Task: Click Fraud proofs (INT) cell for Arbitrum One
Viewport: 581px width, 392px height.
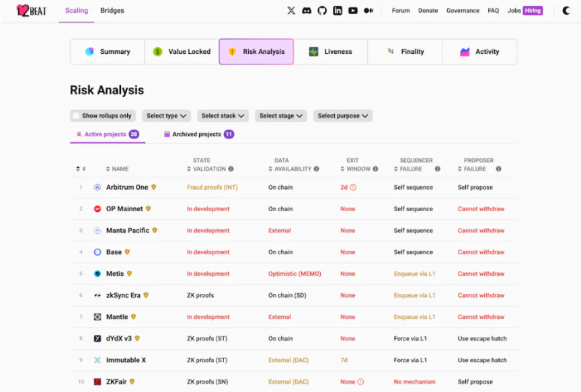Action: click(x=212, y=188)
